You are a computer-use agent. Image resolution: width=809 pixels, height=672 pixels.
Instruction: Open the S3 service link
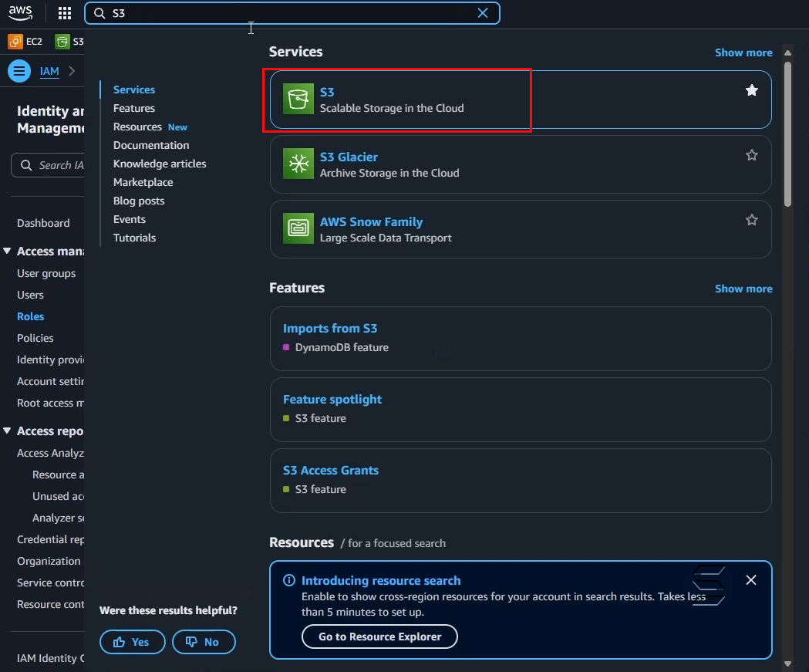click(x=327, y=92)
